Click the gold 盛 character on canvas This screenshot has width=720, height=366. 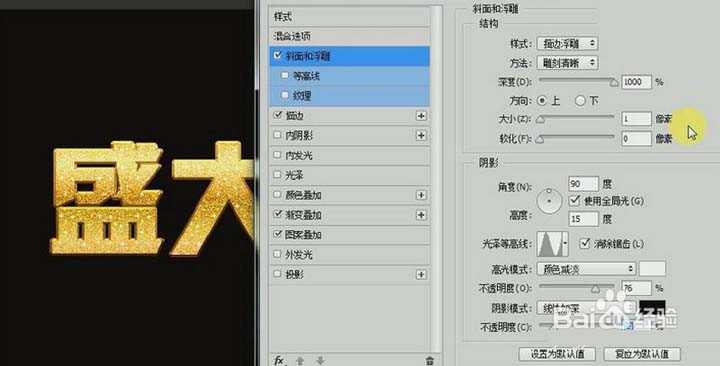pyautogui.click(x=107, y=198)
